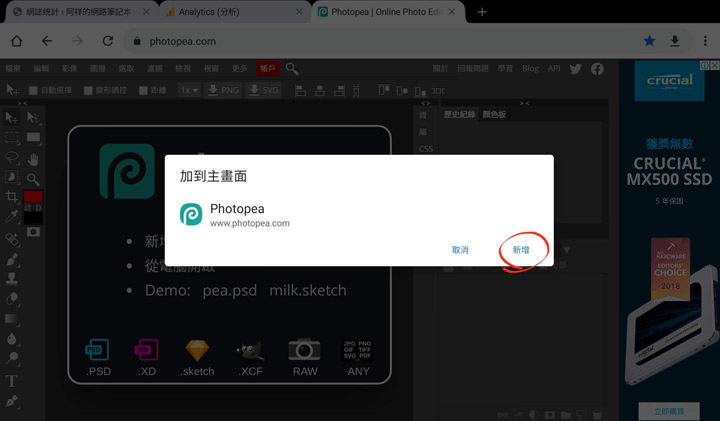Cancel the dialog with 取消
This screenshot has width=720, height=421.
pyautogui.click(x=460, y=250)
